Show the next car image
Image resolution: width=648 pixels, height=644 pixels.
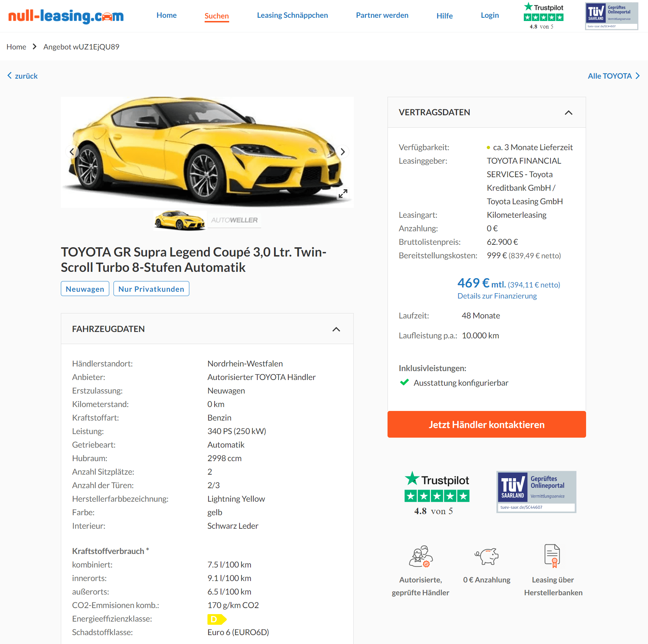pos(342,152)
